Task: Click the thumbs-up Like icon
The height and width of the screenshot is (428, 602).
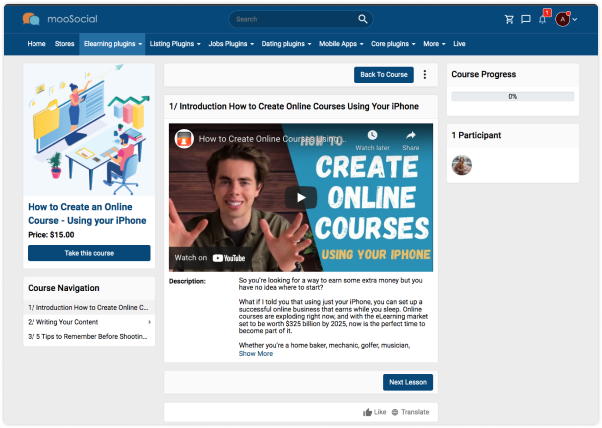Action: click(367, 412)
